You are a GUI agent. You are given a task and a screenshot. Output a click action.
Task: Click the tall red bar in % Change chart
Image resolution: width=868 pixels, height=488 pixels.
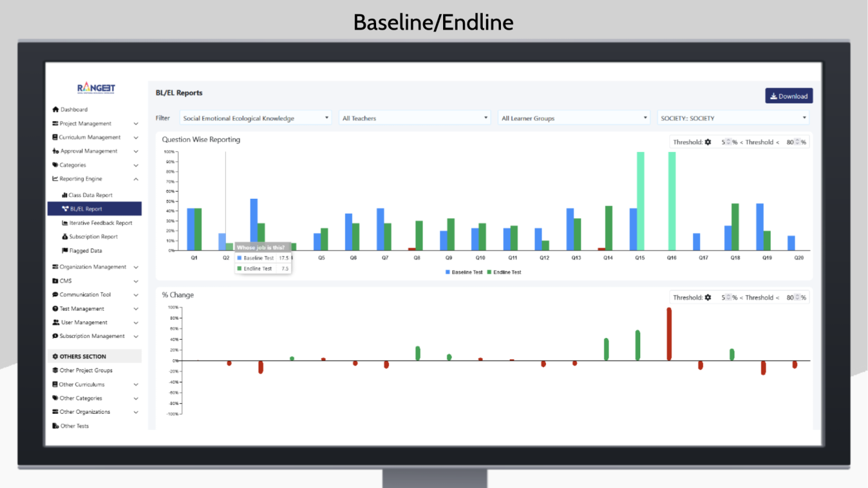coord(669,334)
